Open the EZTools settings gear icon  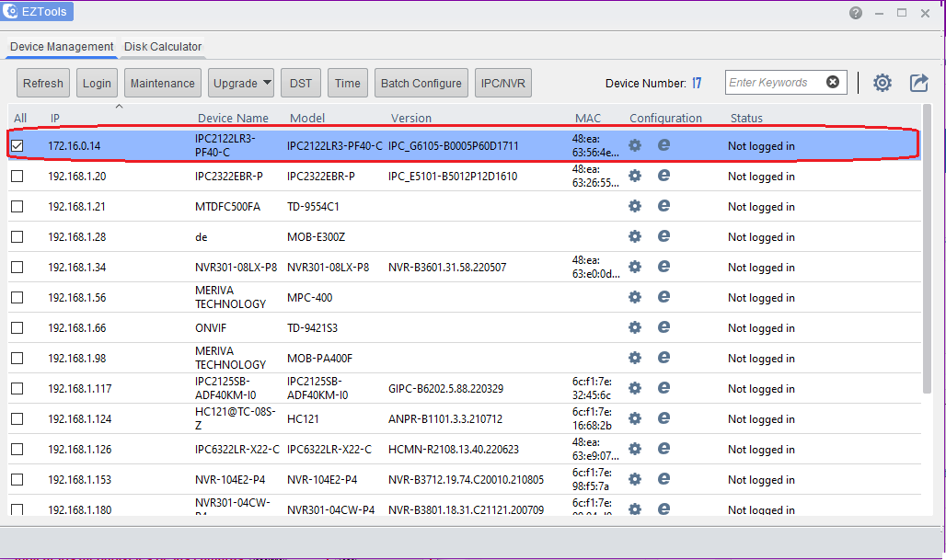882,83
